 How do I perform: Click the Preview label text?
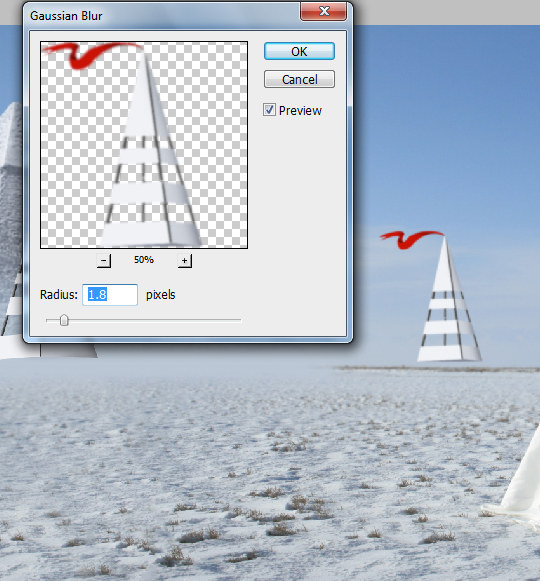[300, 110]
